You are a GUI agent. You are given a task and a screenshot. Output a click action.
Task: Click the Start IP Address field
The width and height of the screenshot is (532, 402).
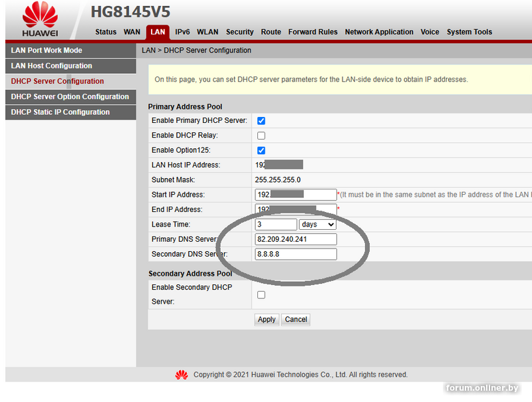295,195
